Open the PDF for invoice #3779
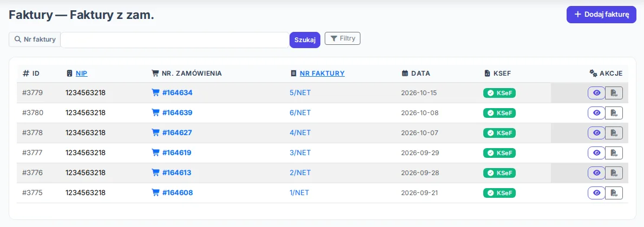644x227 pixels. pyautogui.click(x=614, y=93)
